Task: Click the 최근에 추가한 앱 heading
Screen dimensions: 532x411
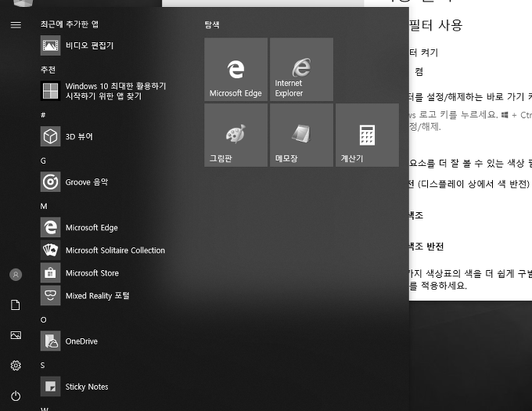Action: pyautogui.click(x=70, y=24)
